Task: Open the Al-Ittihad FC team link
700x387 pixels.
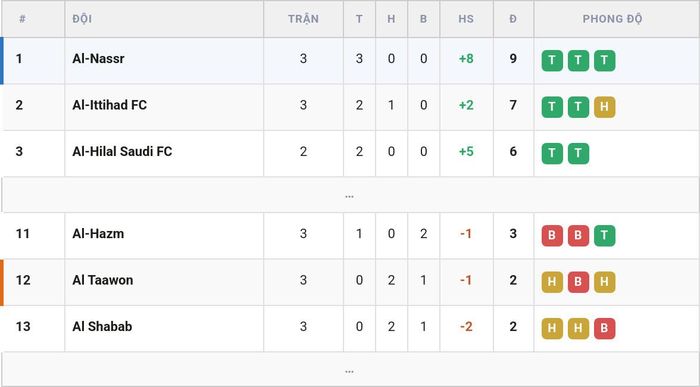Action: [109, 105]
